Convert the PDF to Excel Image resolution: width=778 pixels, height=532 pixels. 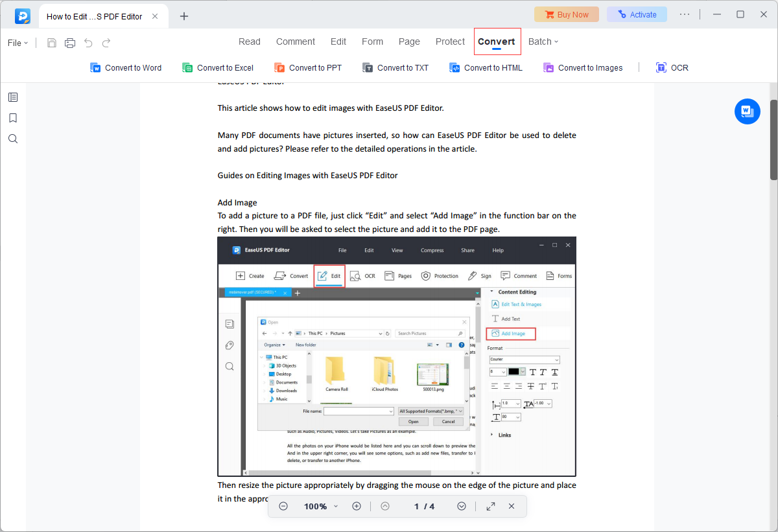218,67
